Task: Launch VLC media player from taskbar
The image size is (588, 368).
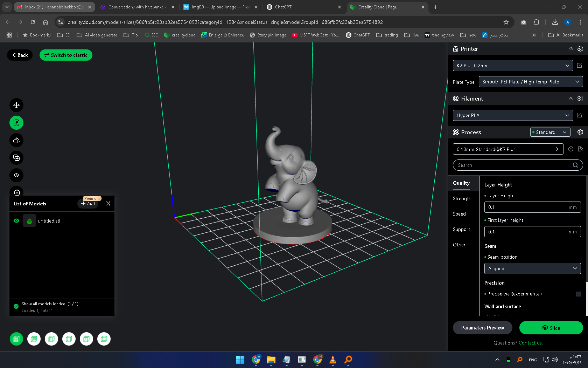Action: tap(333, 360)
